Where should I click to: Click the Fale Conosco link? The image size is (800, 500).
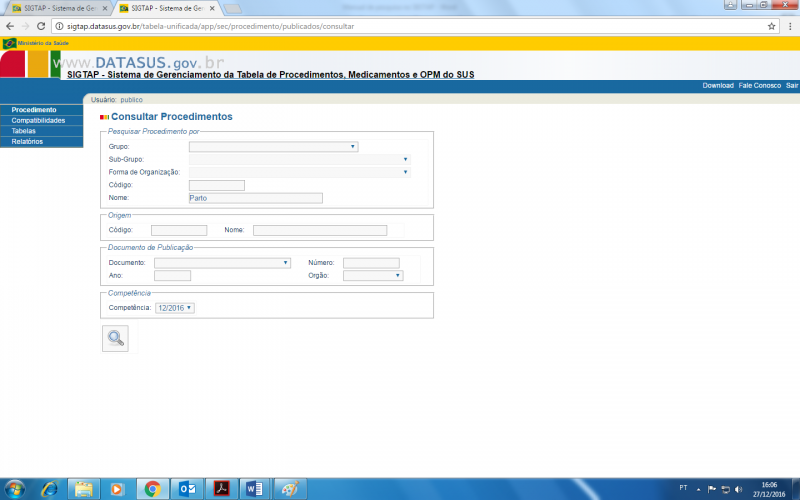(x=760, y=86)
